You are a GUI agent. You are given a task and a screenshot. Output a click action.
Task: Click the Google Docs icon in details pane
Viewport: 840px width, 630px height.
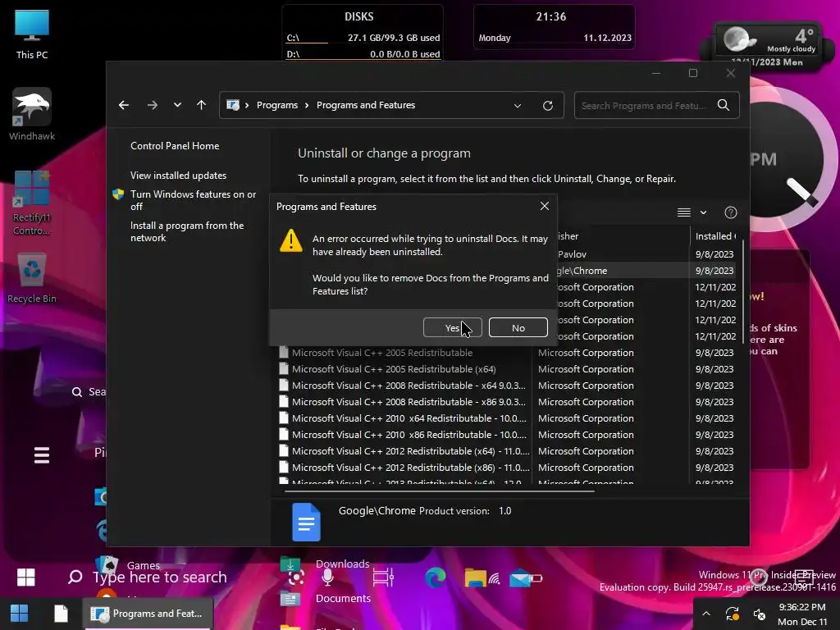pyautogui.click(x=307, y=523)
